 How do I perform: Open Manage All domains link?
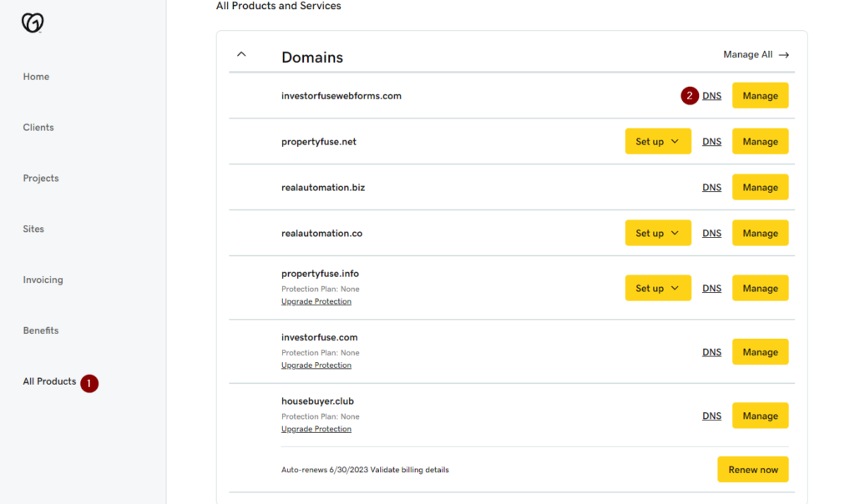756,54
